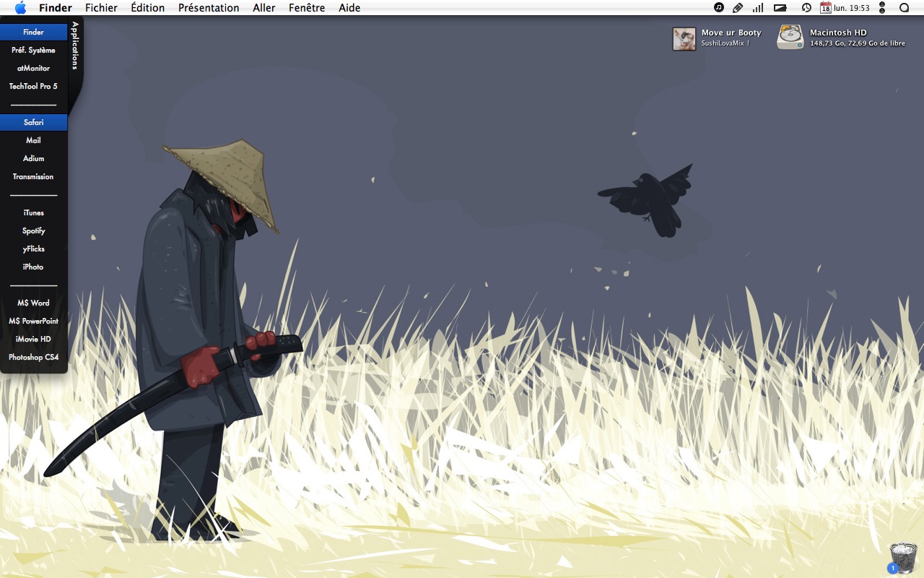924x578 pixels.
Task: Click the pencil icon in the menu bar
Action: point(738,8)
